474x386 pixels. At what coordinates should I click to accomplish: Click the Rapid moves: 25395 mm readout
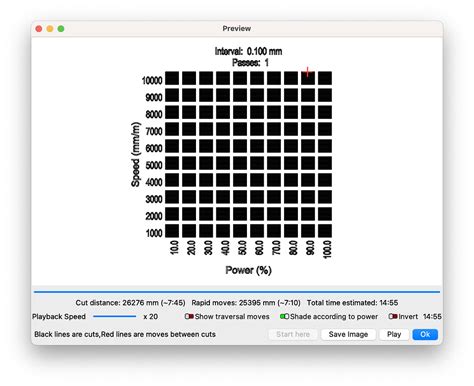click(x=246, y=303)
